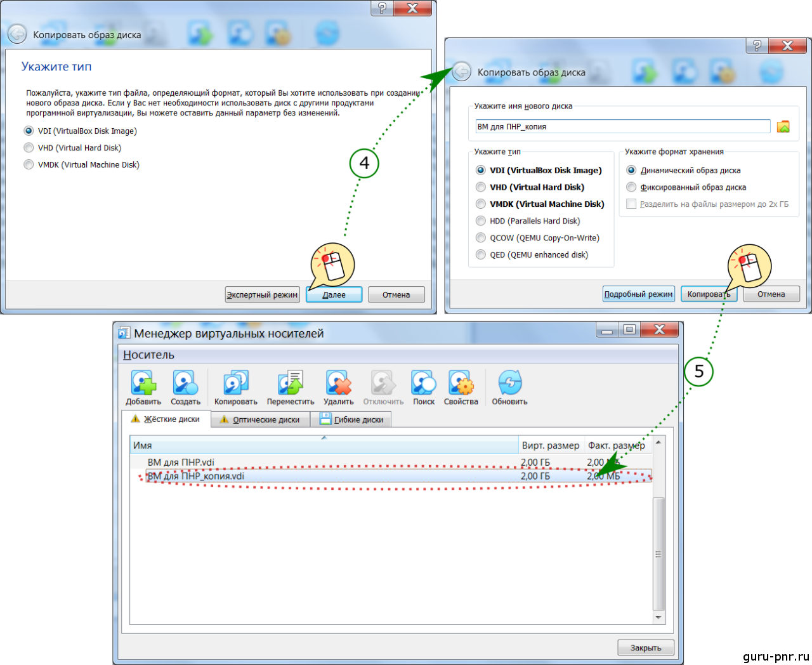Select QCOW (QEMU Copy-On-Write) radio option
The height and width of the screenshot is (665, 812).
click(481, 238)
